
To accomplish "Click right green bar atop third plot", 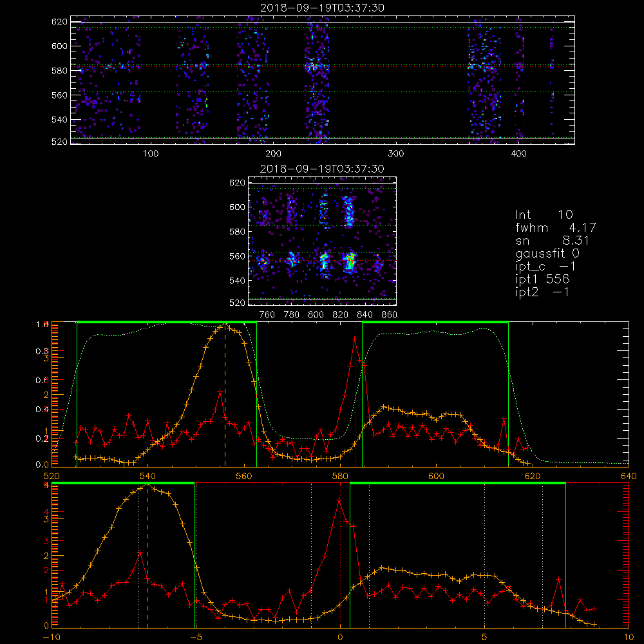I will coord(435,322).
